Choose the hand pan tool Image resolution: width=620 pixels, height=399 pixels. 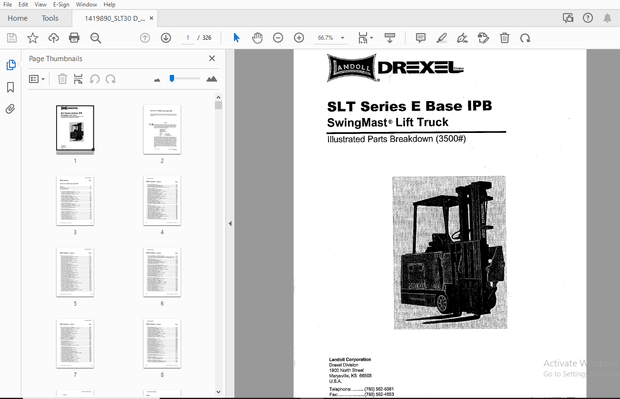[257, 38]
